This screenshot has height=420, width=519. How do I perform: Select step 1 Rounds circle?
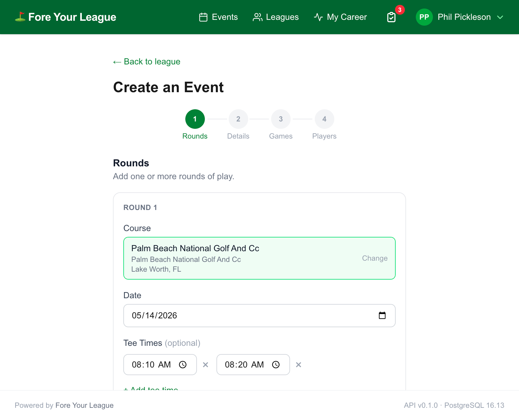pos(195,119)
